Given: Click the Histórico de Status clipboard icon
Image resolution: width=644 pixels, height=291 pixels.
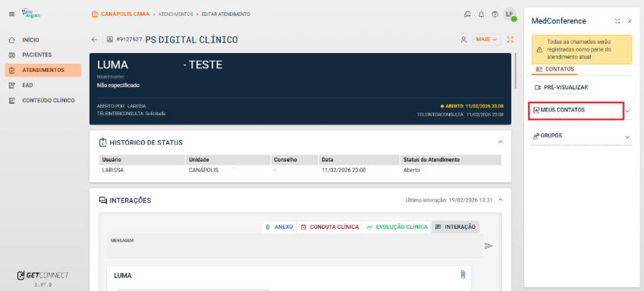Looking at the screenshot, I should [x=102, y=142].
